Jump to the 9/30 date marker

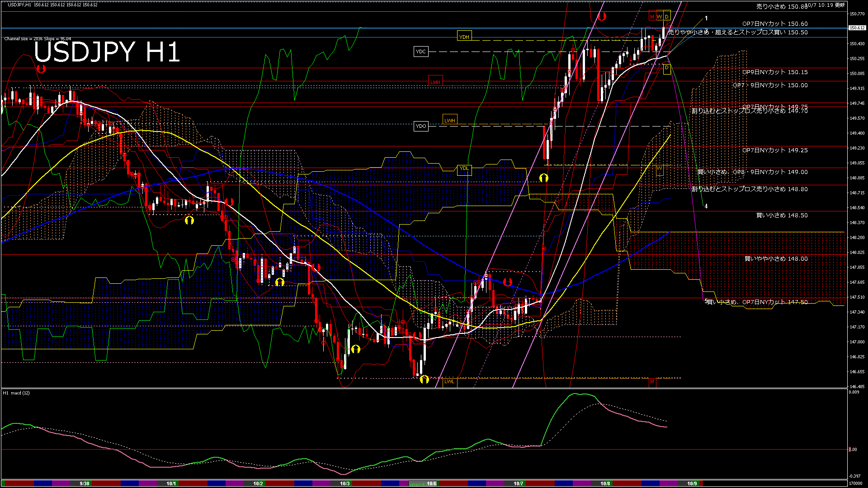(84, 483)
